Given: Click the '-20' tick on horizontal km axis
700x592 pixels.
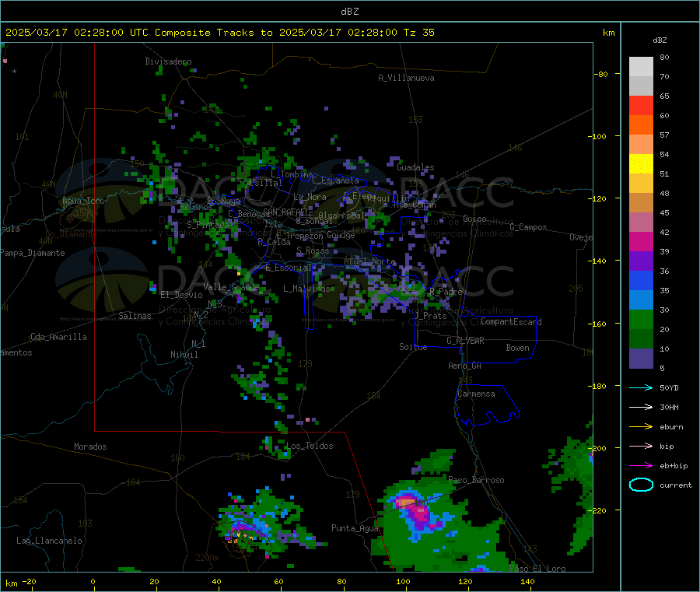Looking at the screenshot, I should (29, 581).
